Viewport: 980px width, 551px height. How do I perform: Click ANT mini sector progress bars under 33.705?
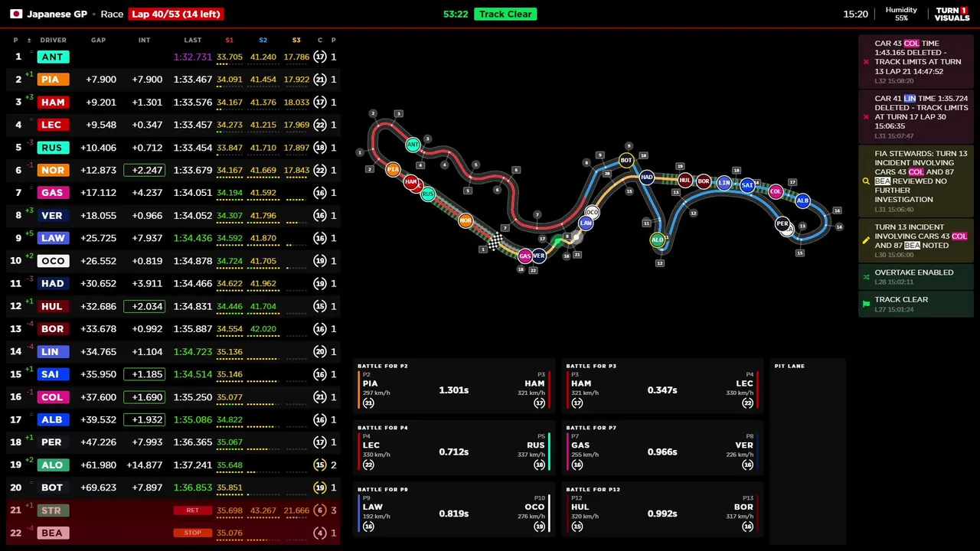click(230, 64)
